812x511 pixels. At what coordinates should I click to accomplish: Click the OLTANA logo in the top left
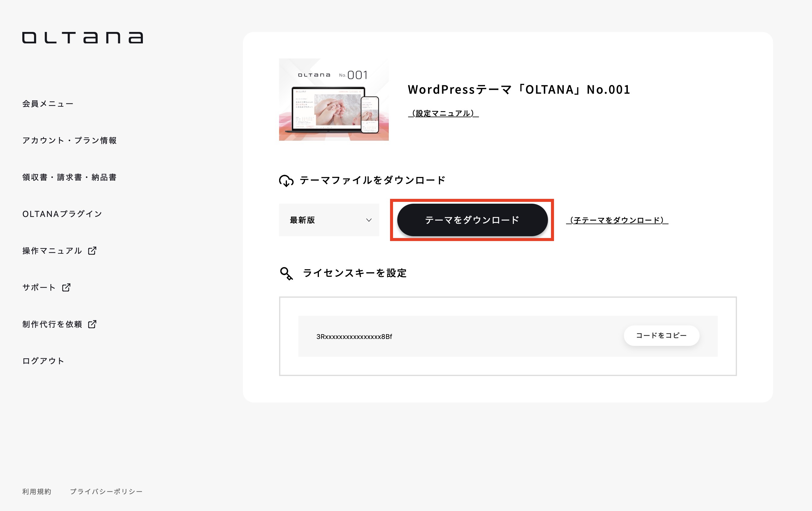[x=82, y=38]
